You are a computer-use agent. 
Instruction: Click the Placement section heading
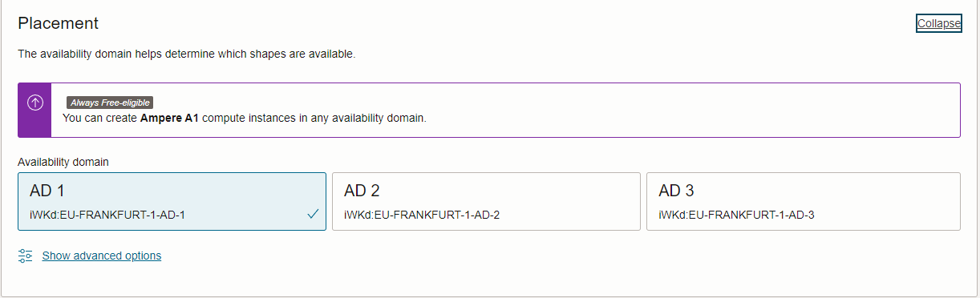[x=59, y=23]
